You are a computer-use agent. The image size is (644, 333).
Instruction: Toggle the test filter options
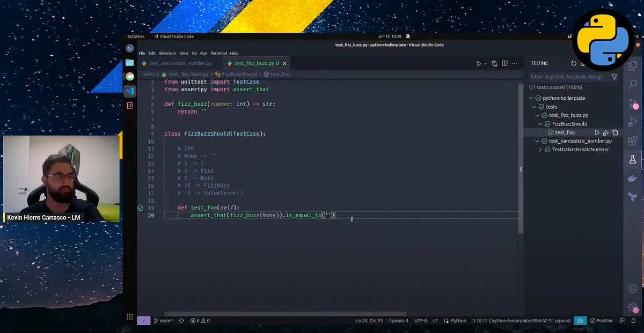pos(614,77)
